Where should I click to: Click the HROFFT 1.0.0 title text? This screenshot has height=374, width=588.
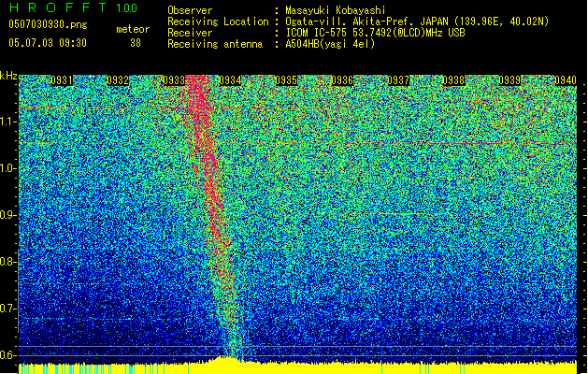click(x=73, y=7)
